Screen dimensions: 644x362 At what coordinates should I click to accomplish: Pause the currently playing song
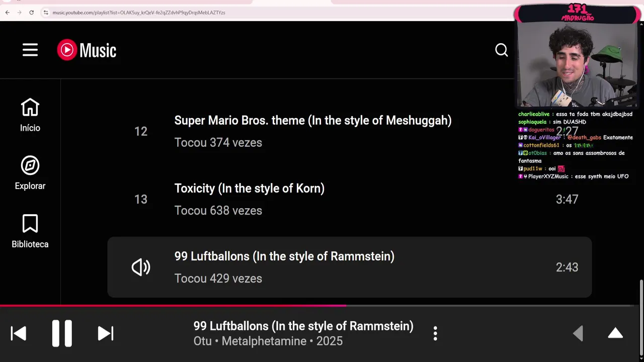[x=62, y=333]
